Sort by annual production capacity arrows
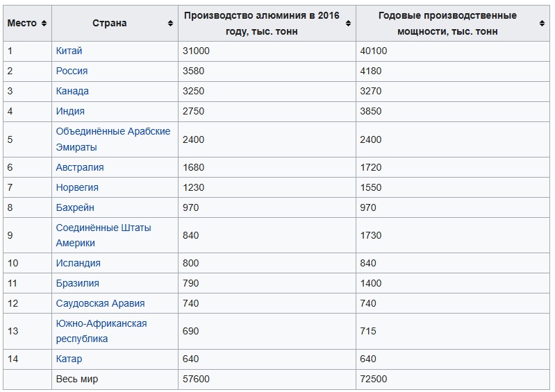 tap(542, 24)
